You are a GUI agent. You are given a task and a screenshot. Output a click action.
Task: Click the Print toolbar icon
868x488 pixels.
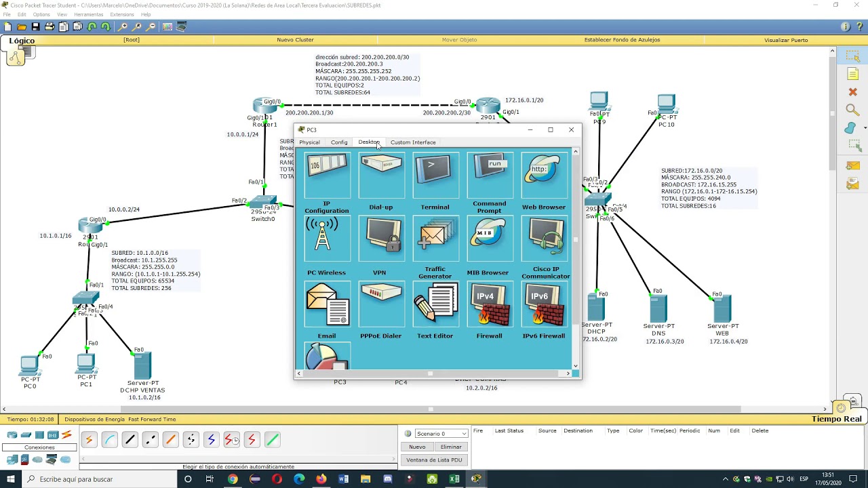coord(50,27)
